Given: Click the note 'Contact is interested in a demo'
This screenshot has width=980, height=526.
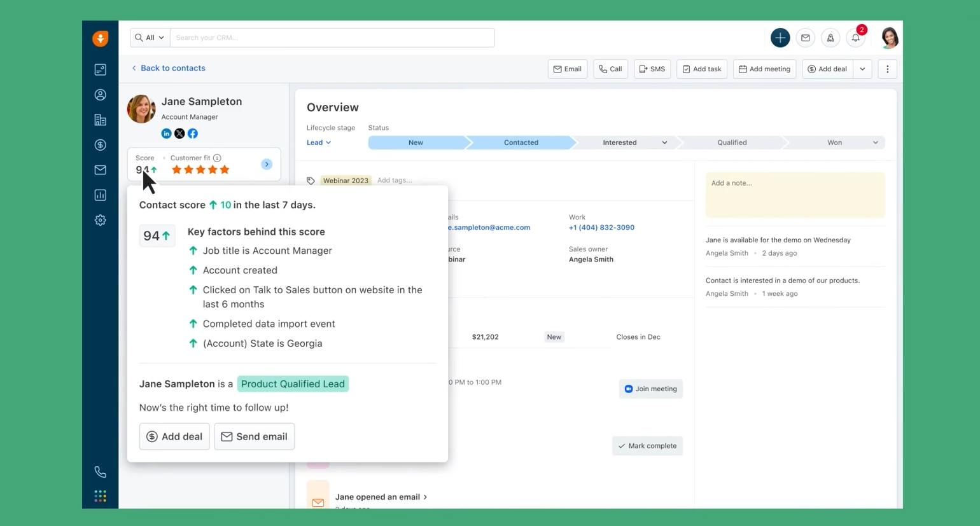Looking at the screenshot, I should click(x=782, y=280).
